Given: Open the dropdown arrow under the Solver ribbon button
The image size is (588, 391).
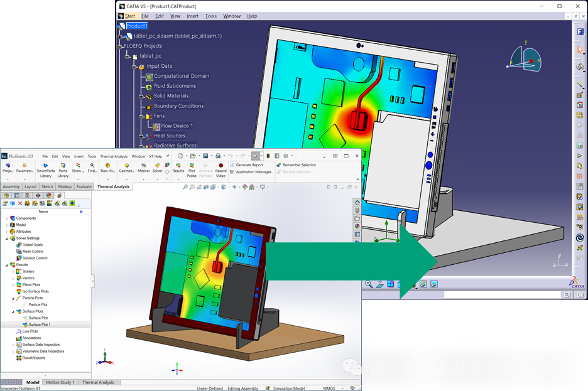Looking at the screenshot, I should point(158,179).
